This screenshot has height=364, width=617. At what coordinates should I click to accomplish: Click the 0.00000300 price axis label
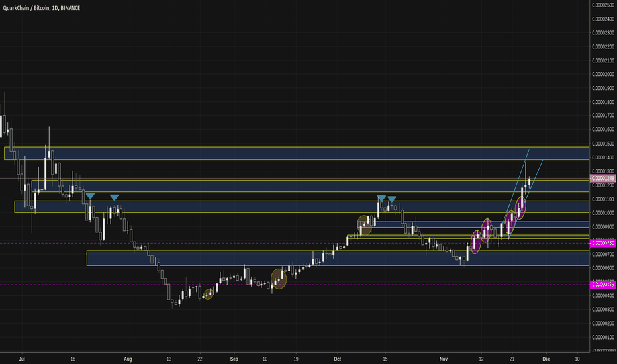coord(603,309)
